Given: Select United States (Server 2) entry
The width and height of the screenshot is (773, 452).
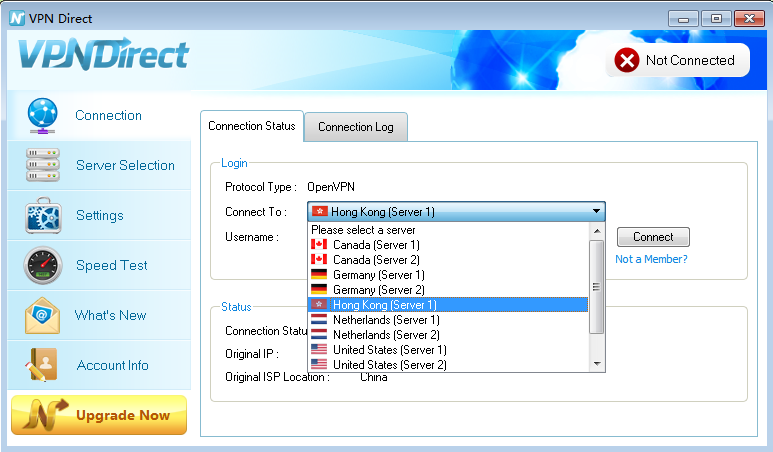Looking at the screenshot, I should tap(448, 364).
